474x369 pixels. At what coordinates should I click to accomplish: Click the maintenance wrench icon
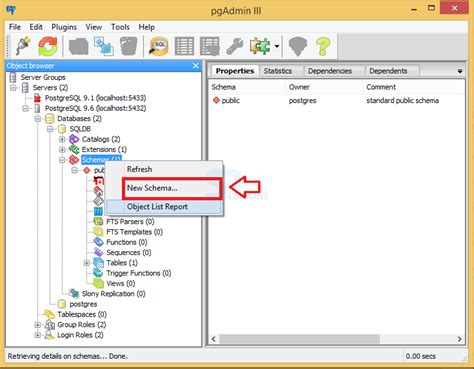(x=235, y=46)
